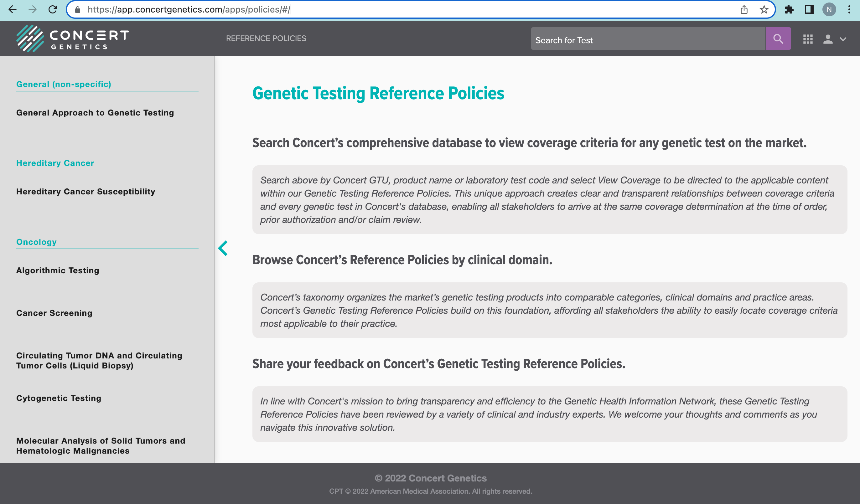Toggle the browser side panel icon
860x504 pixels.
coord(809,10)
